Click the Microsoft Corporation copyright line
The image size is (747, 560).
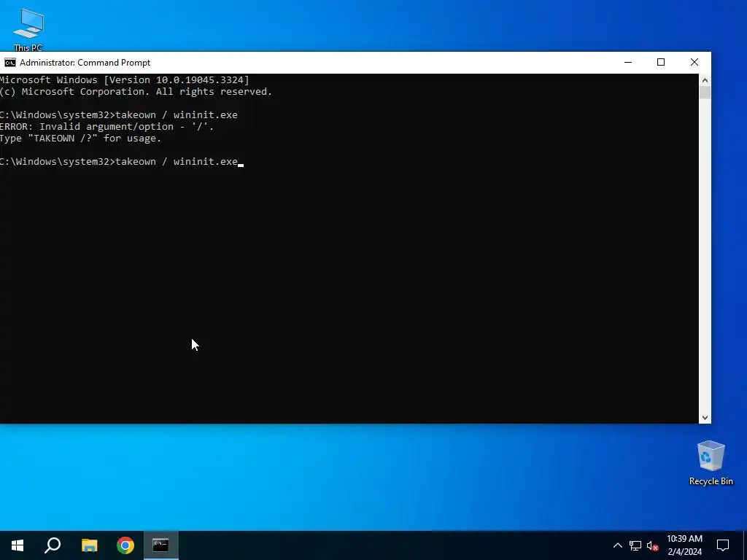click(x=136, y=91)
